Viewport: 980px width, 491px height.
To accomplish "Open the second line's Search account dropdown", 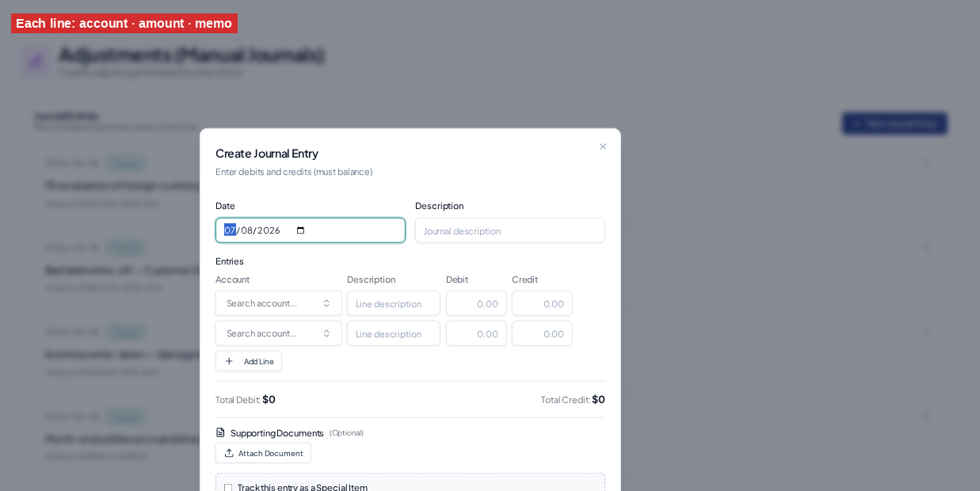I will [x=279, y=333].
